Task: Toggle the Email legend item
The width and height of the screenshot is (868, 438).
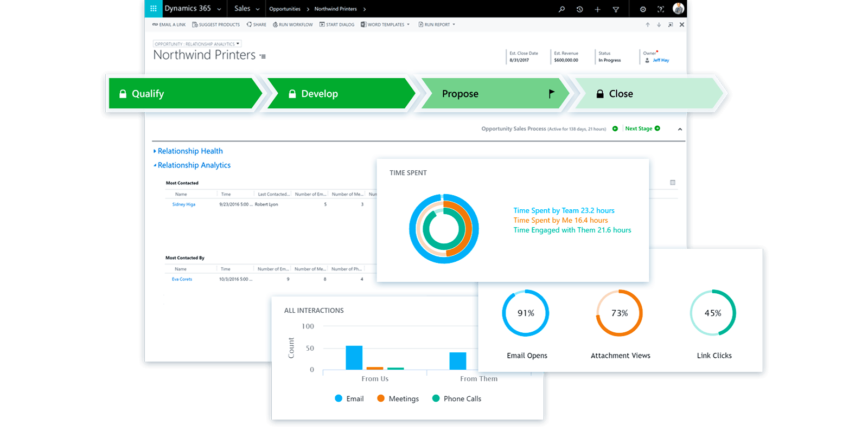Action: (x=349, y=398)
